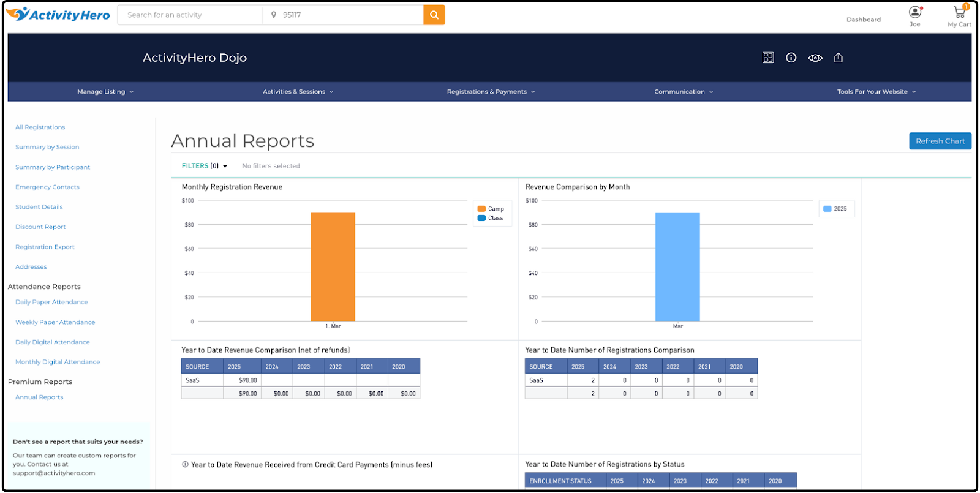Image resolution: width=980 pixels, height=493 pixels.
Task: Click Attendance Reports section heading
Action: click(44, 287)
